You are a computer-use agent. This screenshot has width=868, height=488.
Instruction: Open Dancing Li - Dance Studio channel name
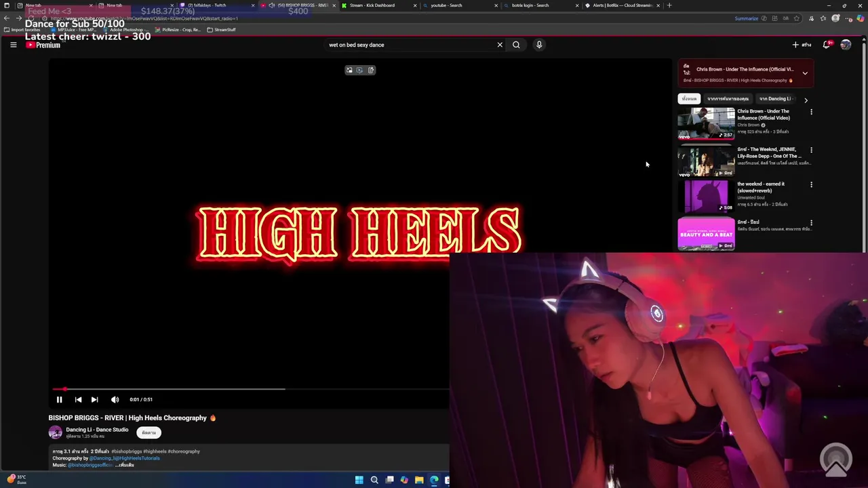tap(97, 430)
